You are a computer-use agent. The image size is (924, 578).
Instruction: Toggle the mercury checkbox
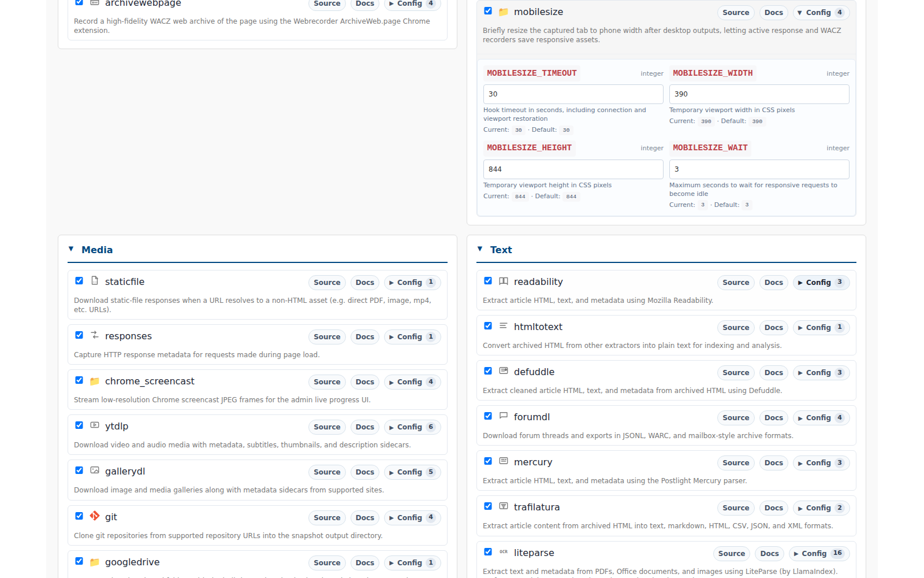point(488,461)
